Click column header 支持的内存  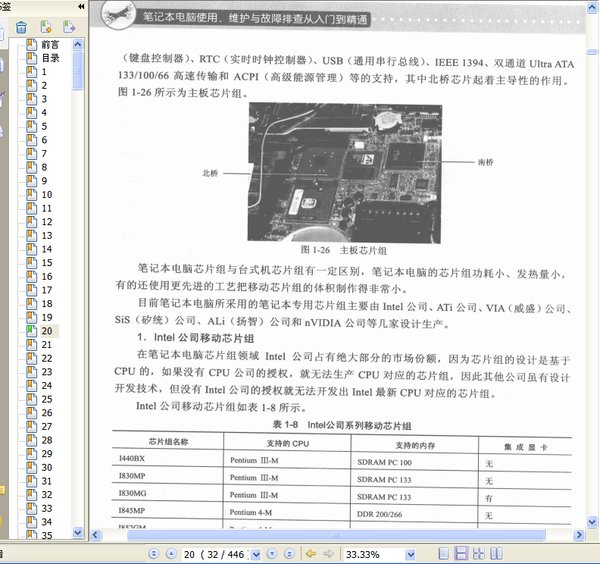click(x=415, y=445)
